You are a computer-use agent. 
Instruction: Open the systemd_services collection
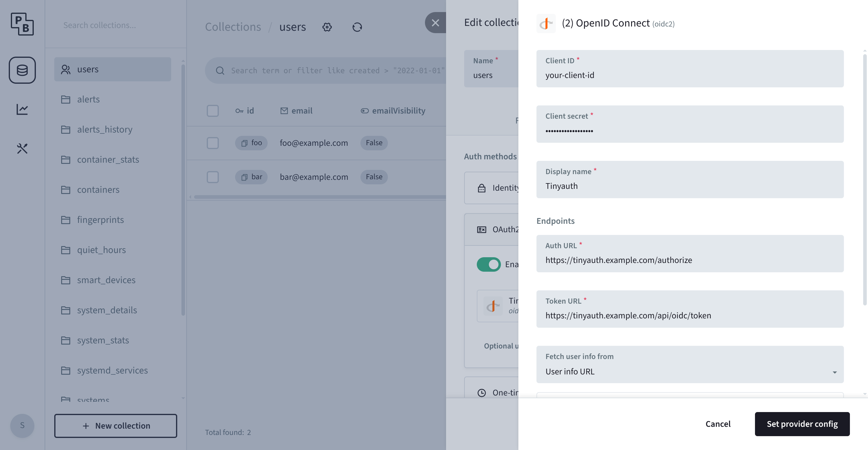(x=112, y=370)
